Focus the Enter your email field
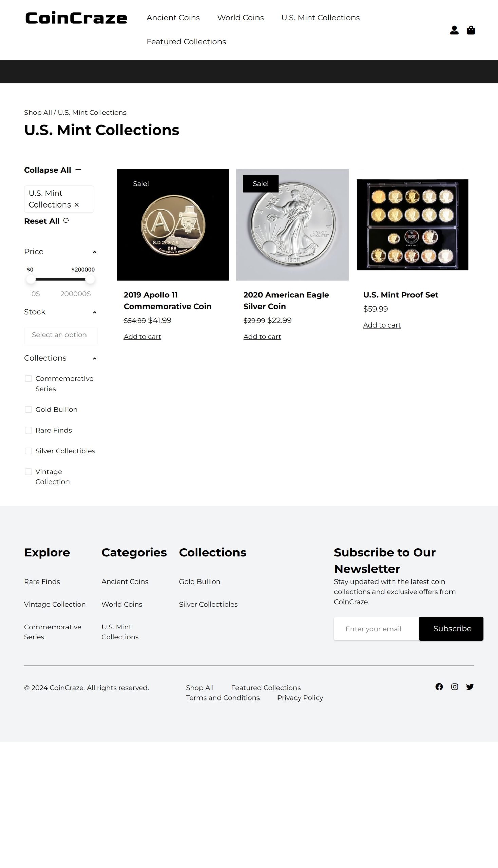The height and width of the screenshot is (868, 498). 376,629
